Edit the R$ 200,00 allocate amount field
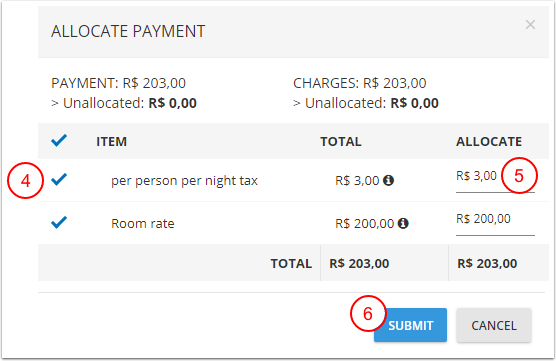 click(495, 223)
